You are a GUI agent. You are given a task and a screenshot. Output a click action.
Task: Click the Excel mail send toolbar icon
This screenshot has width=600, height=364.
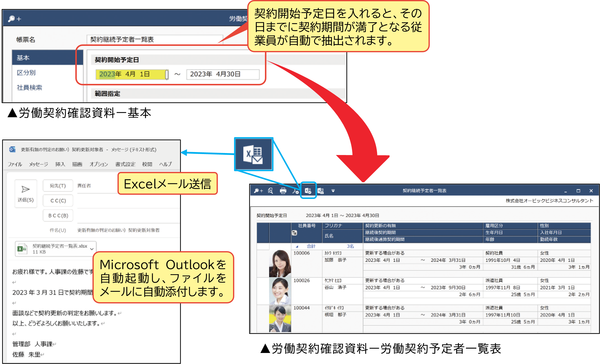pyautogui.click(x=321, y=191)
